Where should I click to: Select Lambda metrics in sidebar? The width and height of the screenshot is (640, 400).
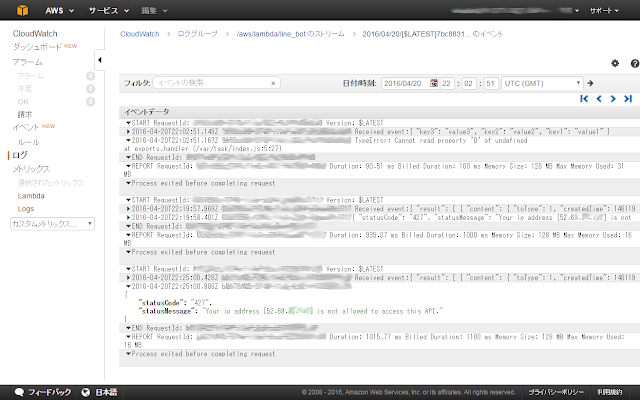pyautogui.click(x=31, y=196)
